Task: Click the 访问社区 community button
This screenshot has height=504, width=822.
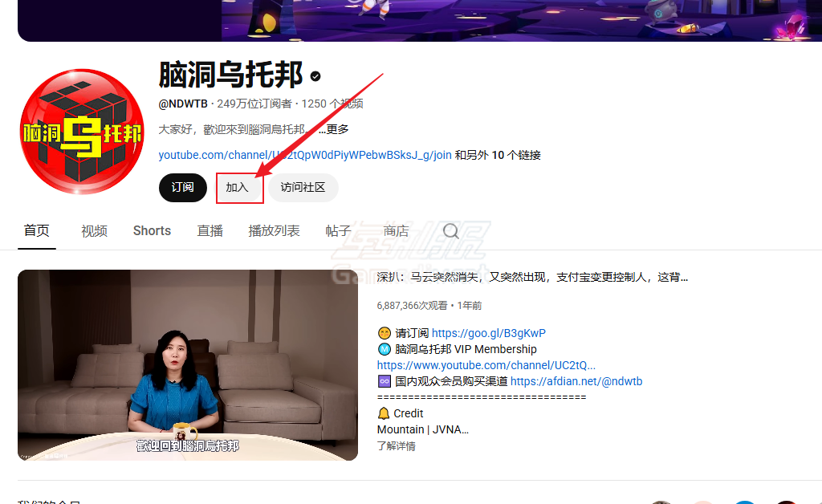Action: 303,188
